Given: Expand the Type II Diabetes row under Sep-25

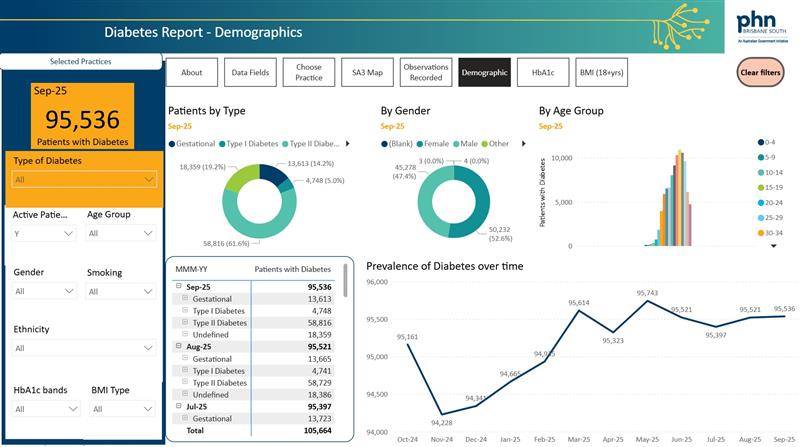Looking at the screenshot, I should coord(185,322).
